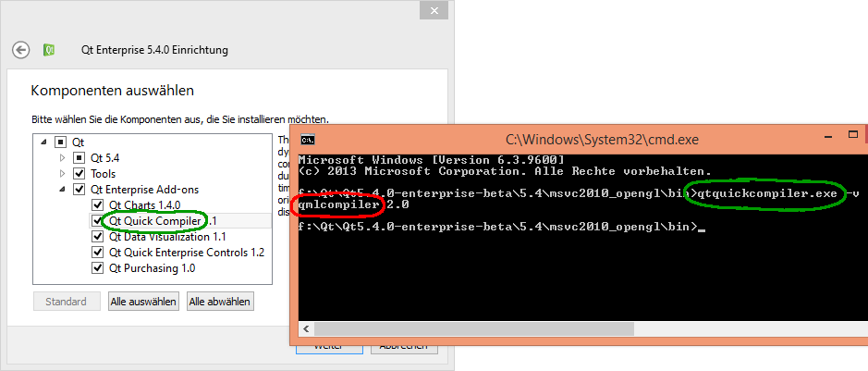Viewport: 868px width, 371px height.
Task: Toggle the Qt Quick Compiler checkbox
Action: [98, 221]
